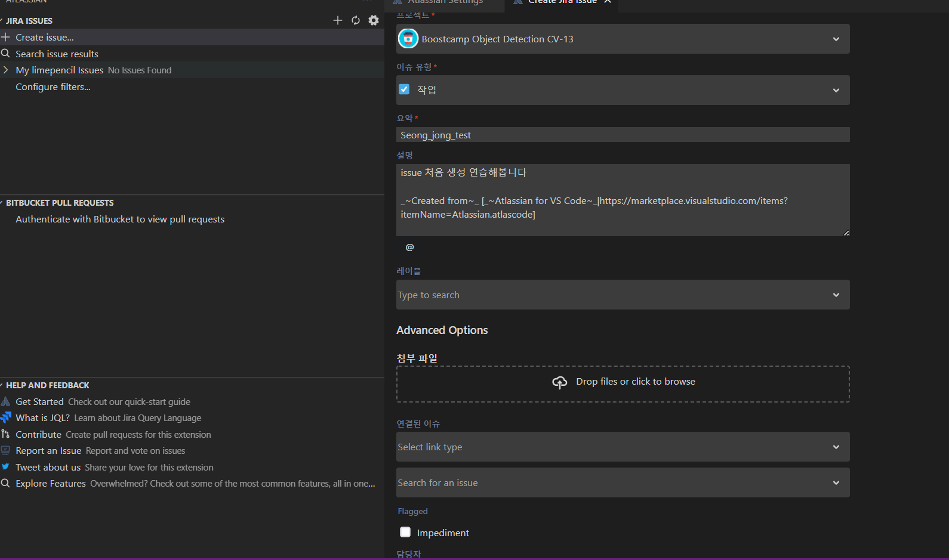Toggle the Impediment checkbox
Image resolution: width=949 pixels, height=560 pixels.
tap(405, 532)
